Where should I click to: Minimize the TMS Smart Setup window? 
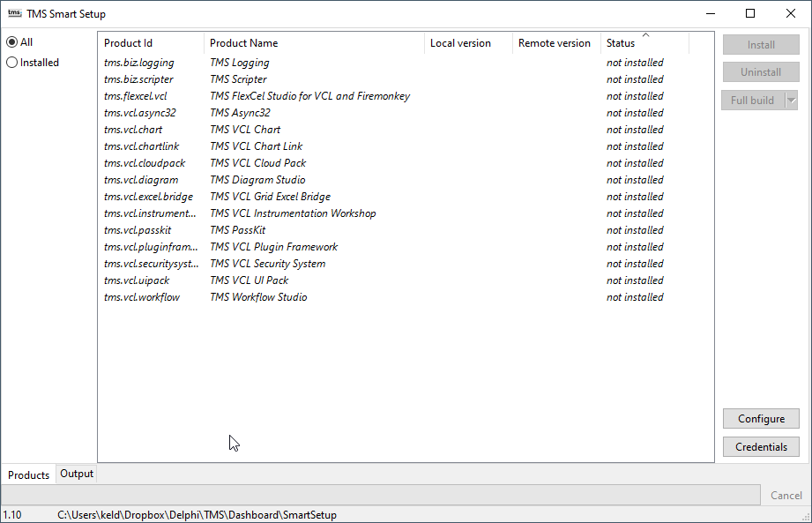coord(711,13)
